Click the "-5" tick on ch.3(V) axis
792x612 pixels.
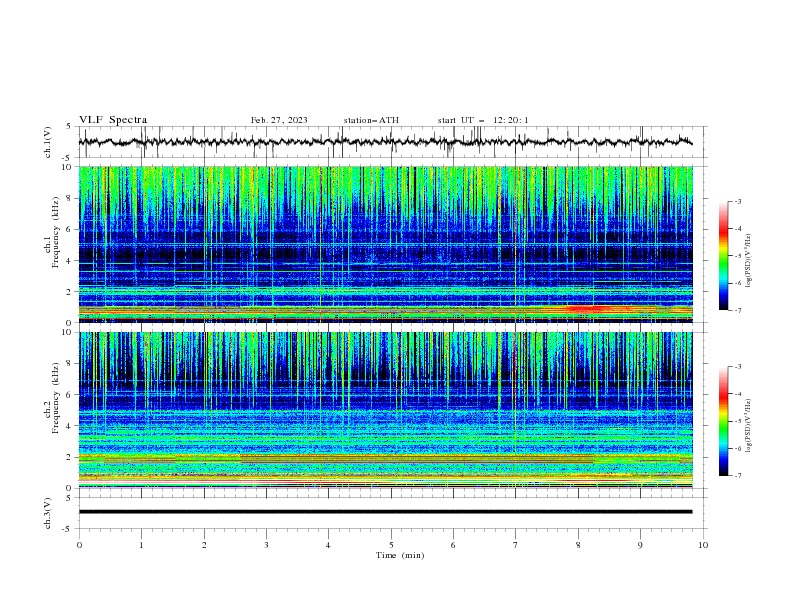click(68, 529)
